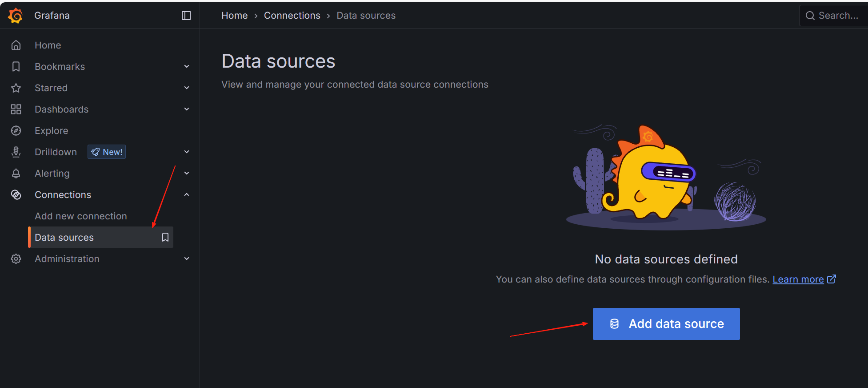Viewport: 868px width, 388px height.
Task: Focus the Search input field
Action: 834,16
